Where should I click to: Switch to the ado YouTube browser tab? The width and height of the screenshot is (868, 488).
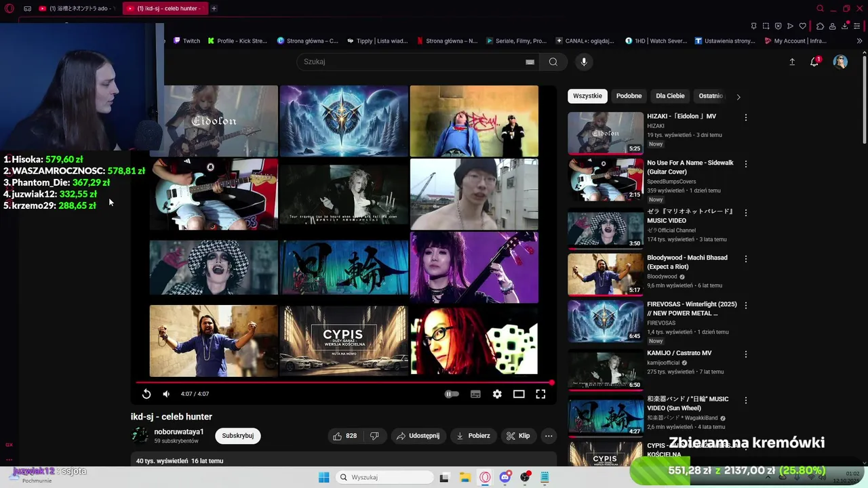pos(77,8)
